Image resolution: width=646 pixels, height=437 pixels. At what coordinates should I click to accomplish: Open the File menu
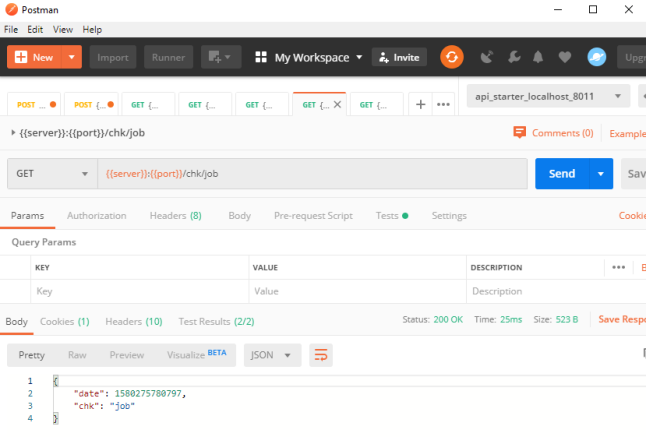11,30
